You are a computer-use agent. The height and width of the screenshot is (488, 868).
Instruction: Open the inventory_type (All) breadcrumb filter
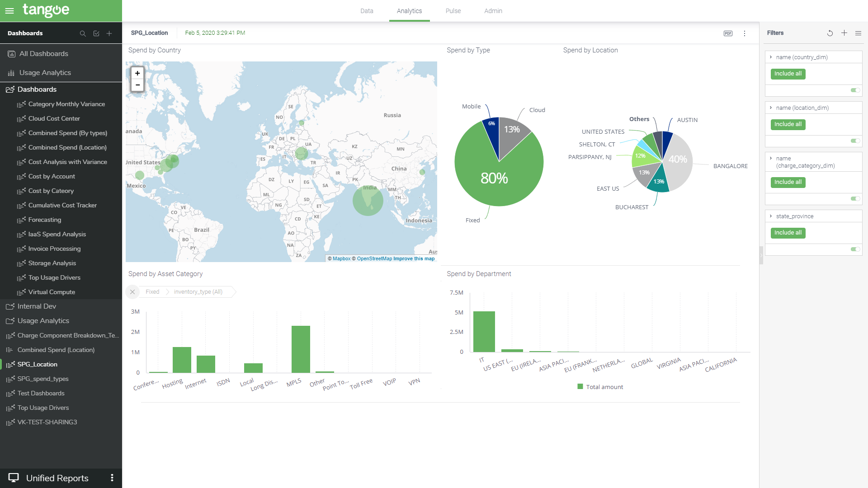point(198,291)
